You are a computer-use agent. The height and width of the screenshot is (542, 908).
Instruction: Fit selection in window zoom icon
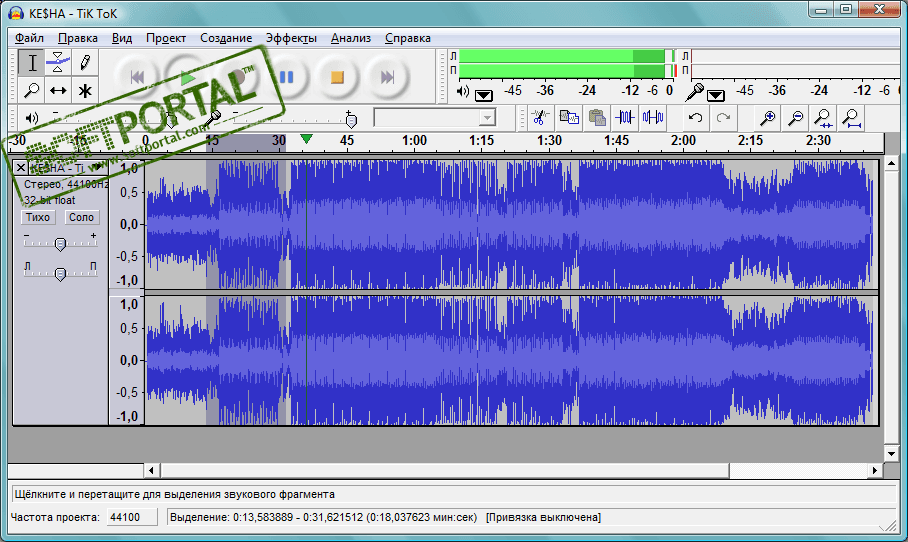[x=823, y=118]
